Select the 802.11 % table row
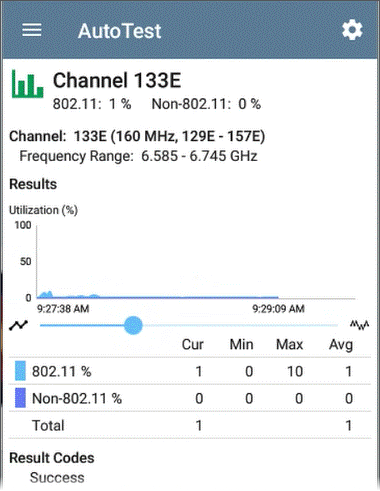Viewport: 380px width, 491px height. point(190,371)
